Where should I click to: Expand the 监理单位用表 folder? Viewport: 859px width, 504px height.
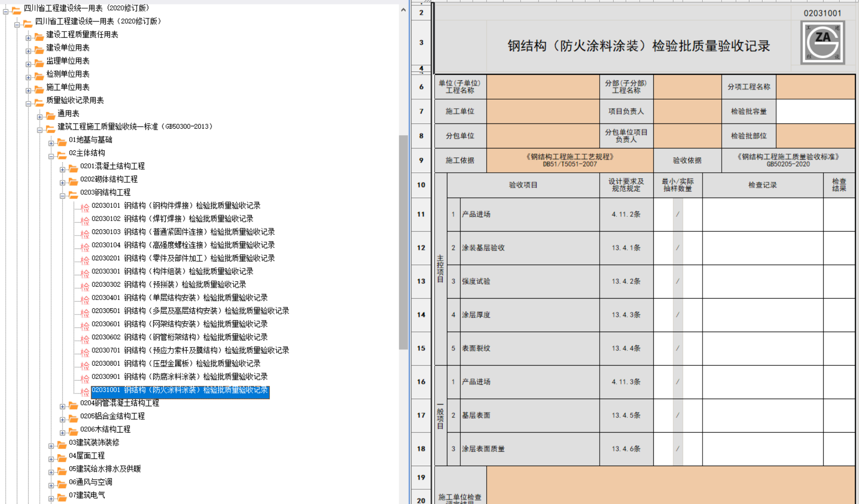click(x=28, y=64)
